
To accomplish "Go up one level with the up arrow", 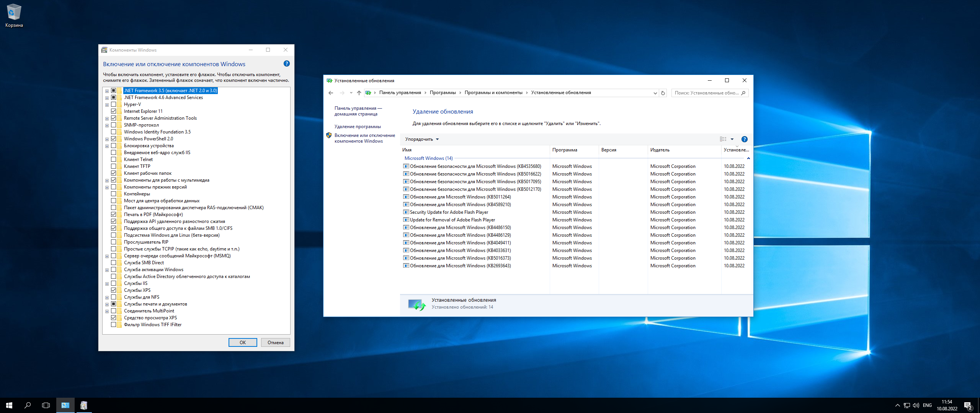I will point(359,93).
